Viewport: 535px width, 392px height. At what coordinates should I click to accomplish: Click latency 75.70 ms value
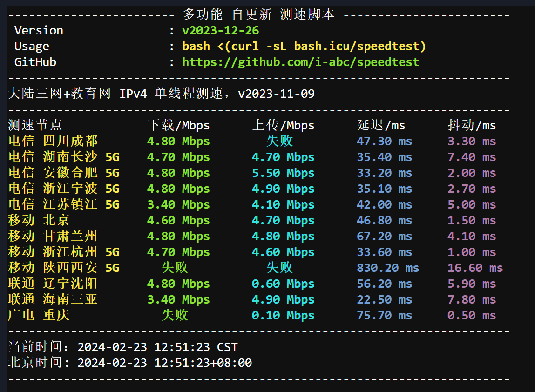(385, 316)
